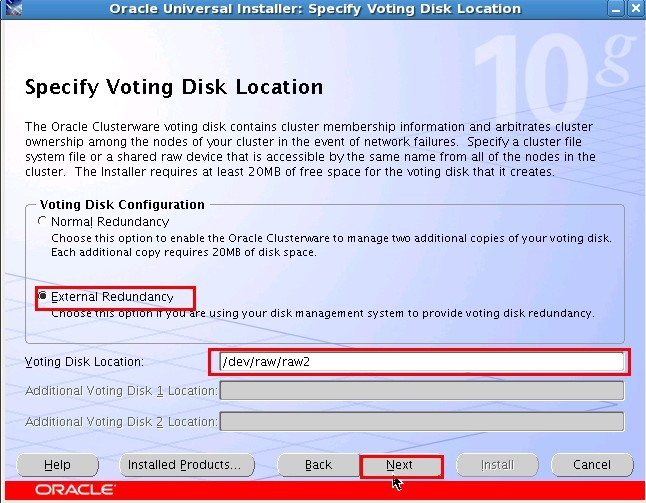Click the disabled Install button
646x503 pixels.
(x=497, y=465)
